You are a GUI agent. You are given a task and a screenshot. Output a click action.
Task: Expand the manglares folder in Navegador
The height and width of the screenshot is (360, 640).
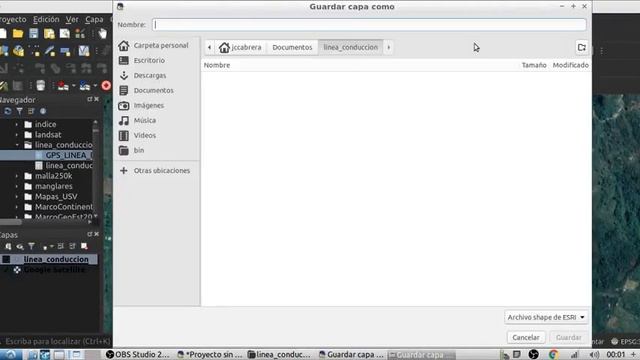point(17,186)
